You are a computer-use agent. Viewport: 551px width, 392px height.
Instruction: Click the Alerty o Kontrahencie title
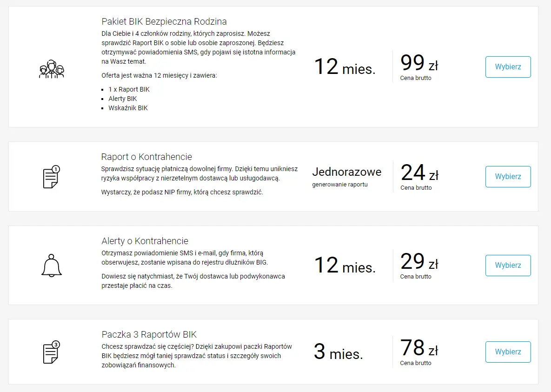(145, 241)
